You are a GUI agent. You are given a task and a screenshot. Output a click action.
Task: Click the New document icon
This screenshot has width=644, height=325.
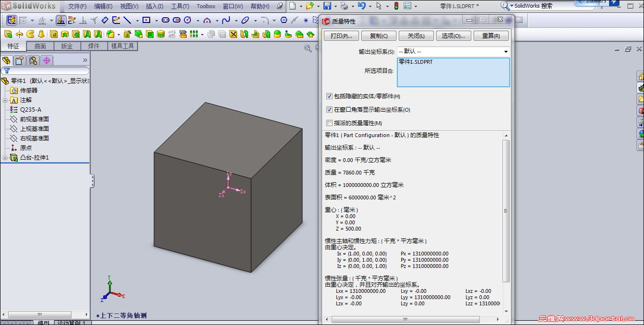[292, 6]
